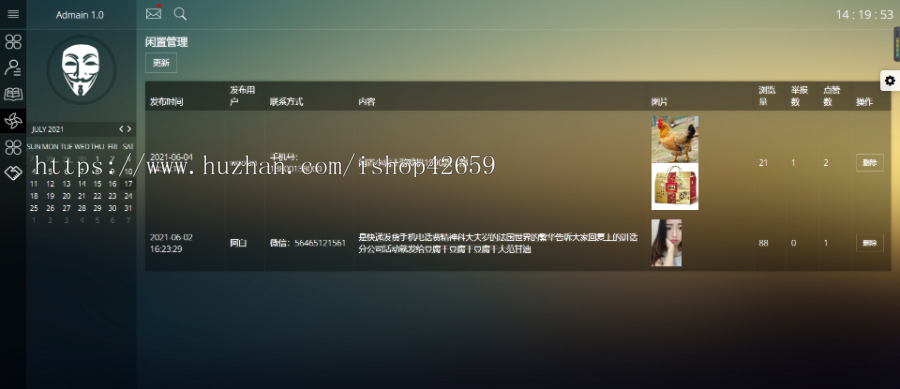Select the highlighted pinwheel sidebar icon

click(x=13, y=120)
